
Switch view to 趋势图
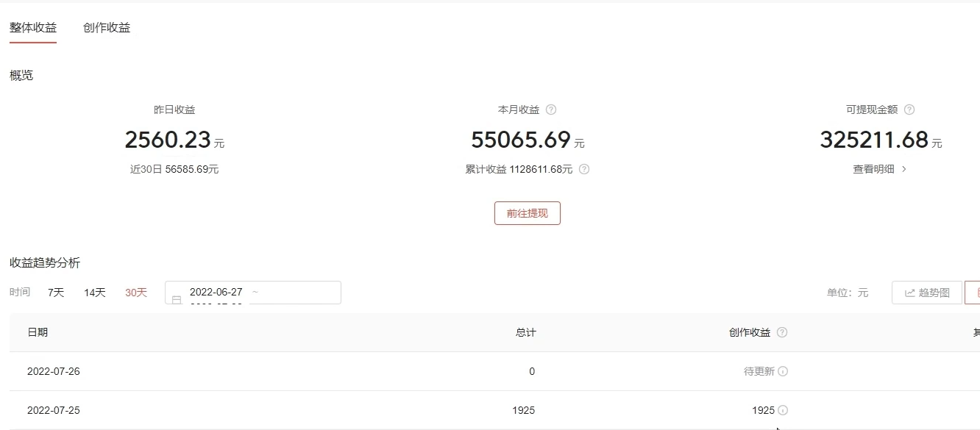927,293
